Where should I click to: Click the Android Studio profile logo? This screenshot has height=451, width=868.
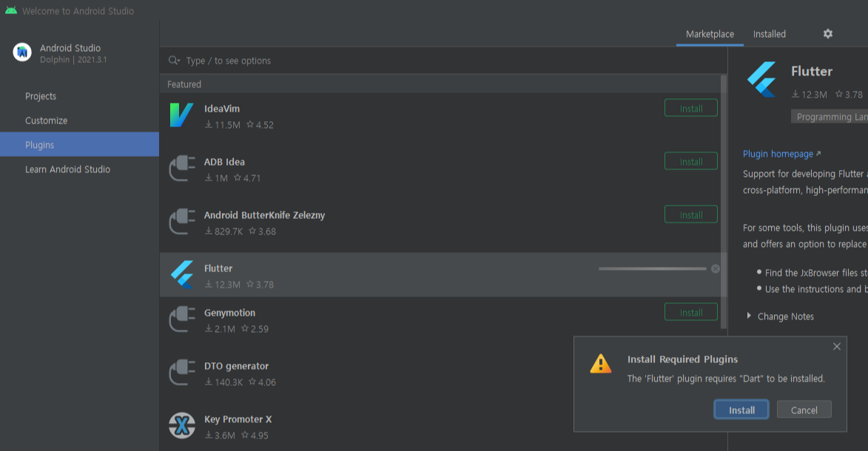tap(22, 52)
